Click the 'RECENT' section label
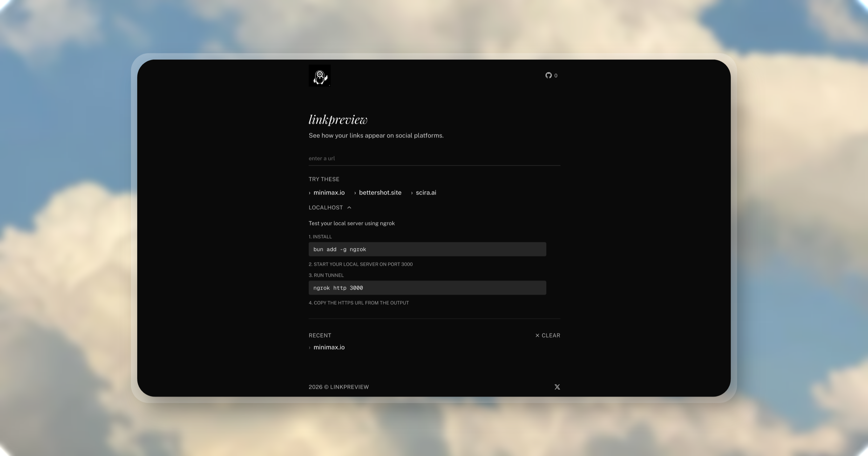Screen dimensions: 868x456 point(320,335)
